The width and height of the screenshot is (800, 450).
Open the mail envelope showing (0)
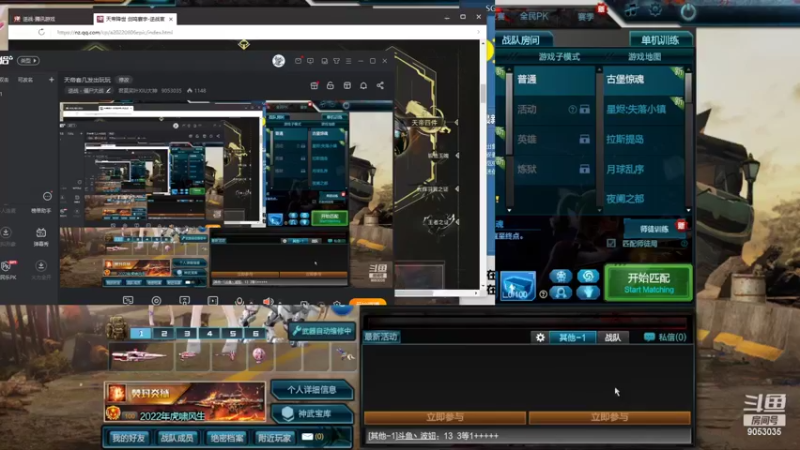(312, 437)
